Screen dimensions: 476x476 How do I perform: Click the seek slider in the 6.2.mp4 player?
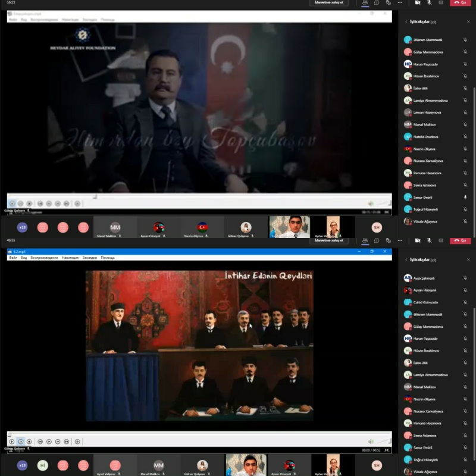[199, 434]
